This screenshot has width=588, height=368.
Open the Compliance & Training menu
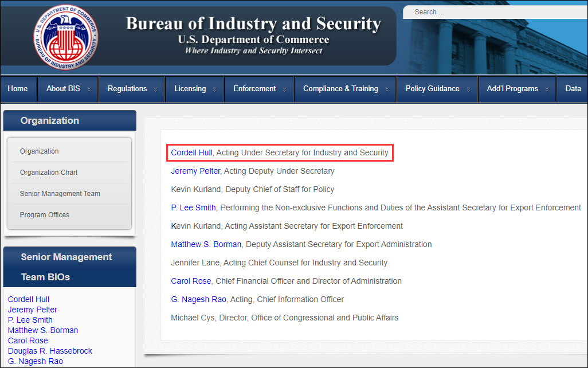point(340,89)
